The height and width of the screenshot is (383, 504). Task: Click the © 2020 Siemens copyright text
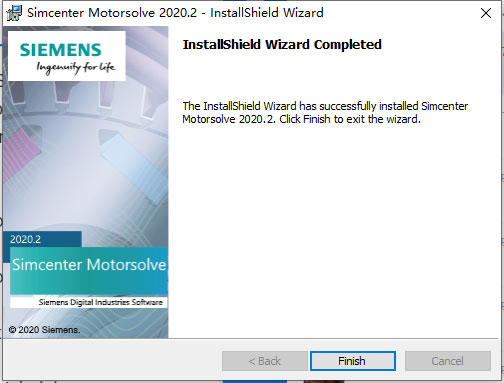click(x=44, y=330)
